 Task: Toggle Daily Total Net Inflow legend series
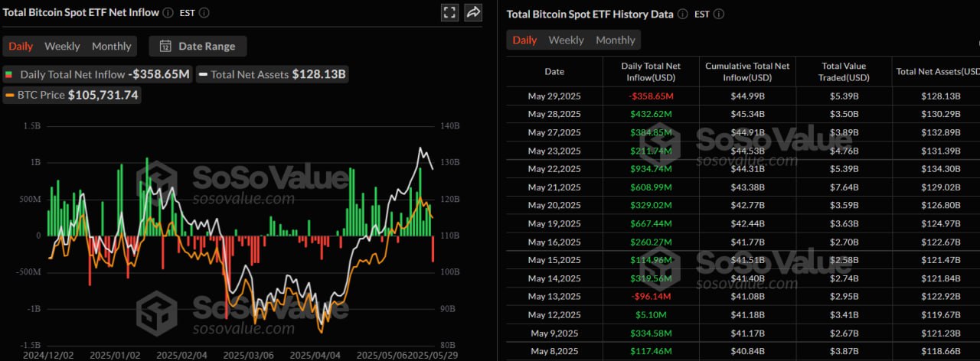click(98, 74)
